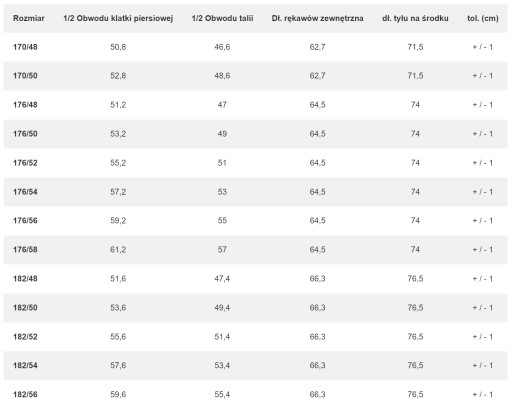512x409 pixels.
Task: Click the 176/48 size label
Action: click(x=25, y=105)
